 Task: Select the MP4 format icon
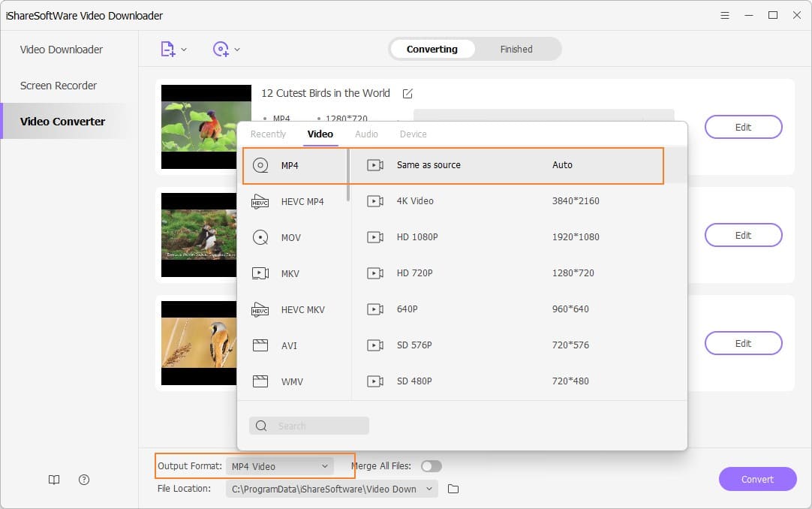[x=260, y=164]
